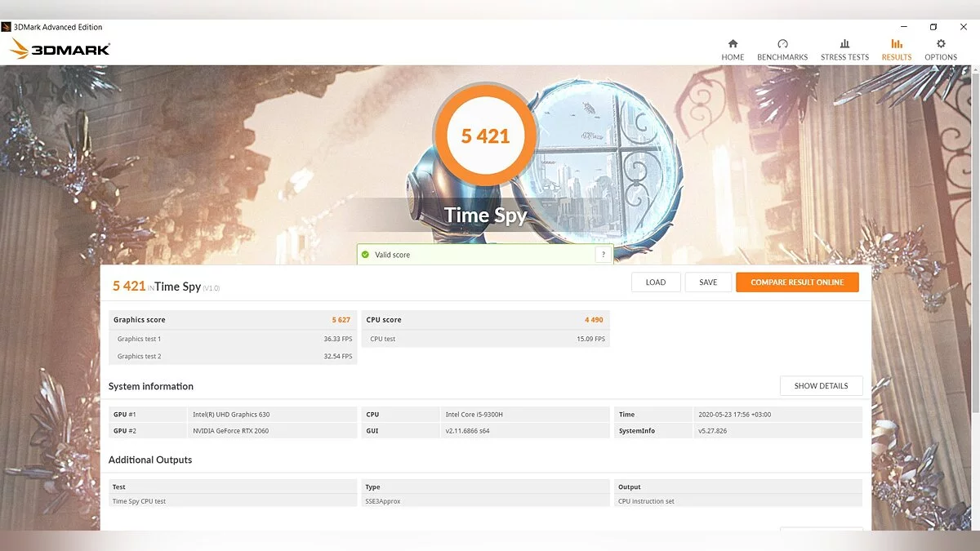Click Additional Outputs heading
The width and height of the screenshot is (980, 551).
(x=150, y=460)
